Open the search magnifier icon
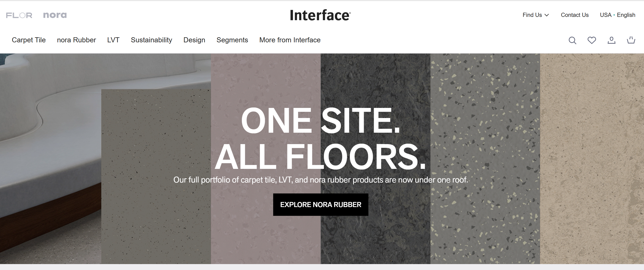Viewport: 644px width, 270px height. (572, 40)
